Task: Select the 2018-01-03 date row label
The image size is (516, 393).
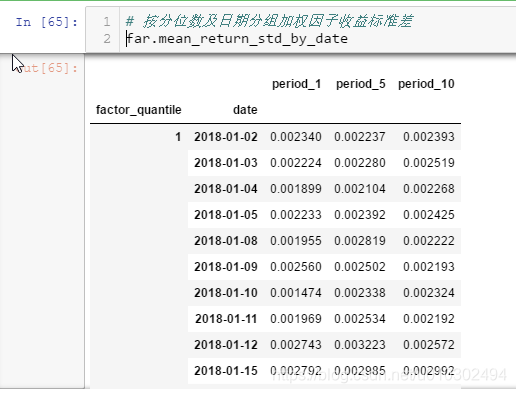Action: coord(226,163)
